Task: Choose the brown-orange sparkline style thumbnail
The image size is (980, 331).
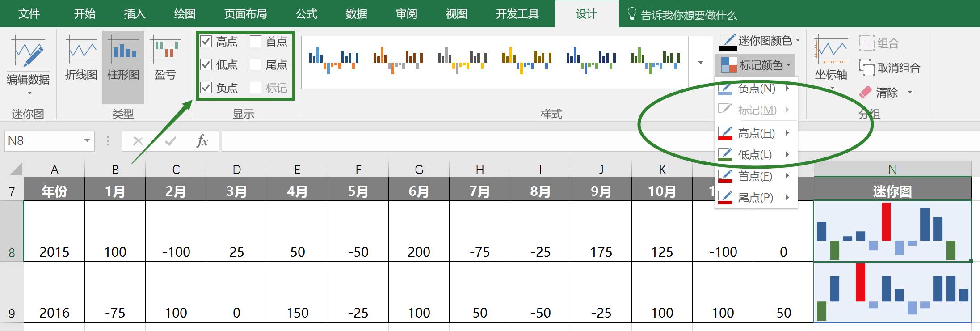Action: (x=398, y=60)
